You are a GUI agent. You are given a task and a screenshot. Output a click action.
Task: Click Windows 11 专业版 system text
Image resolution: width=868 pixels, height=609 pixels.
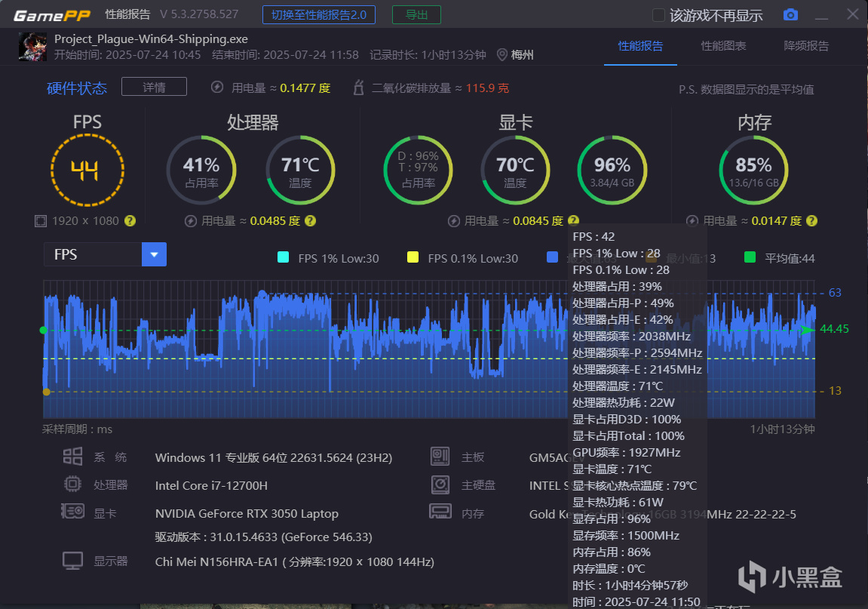pos(274,458)
